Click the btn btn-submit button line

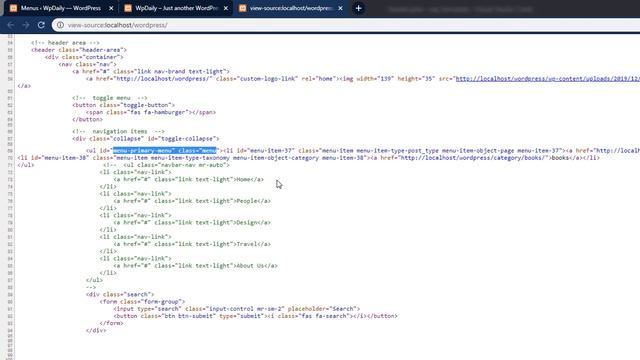coord(256,316)
